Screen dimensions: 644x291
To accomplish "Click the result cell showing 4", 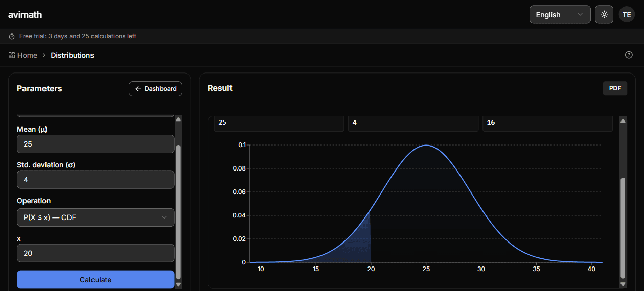I will point(413,123).
